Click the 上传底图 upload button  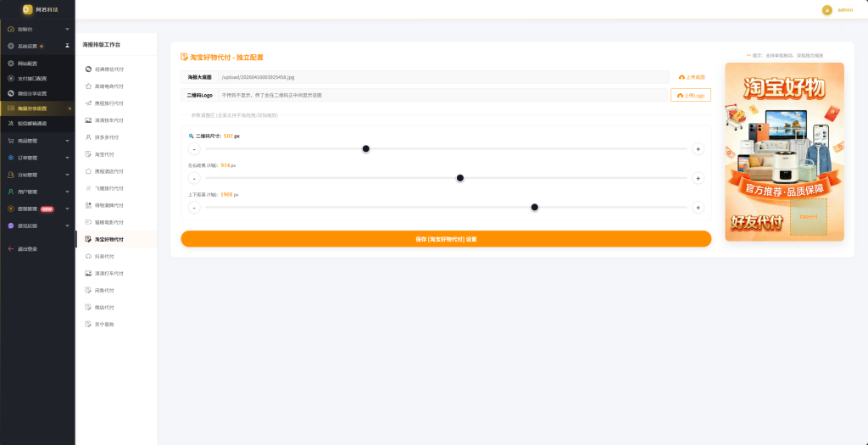click(x=692, y=77)
